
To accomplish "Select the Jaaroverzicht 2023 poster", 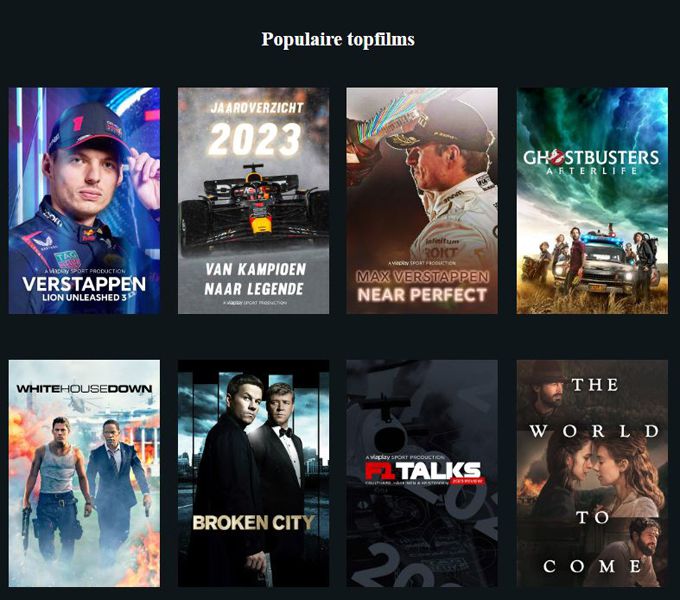I will 253,201.
